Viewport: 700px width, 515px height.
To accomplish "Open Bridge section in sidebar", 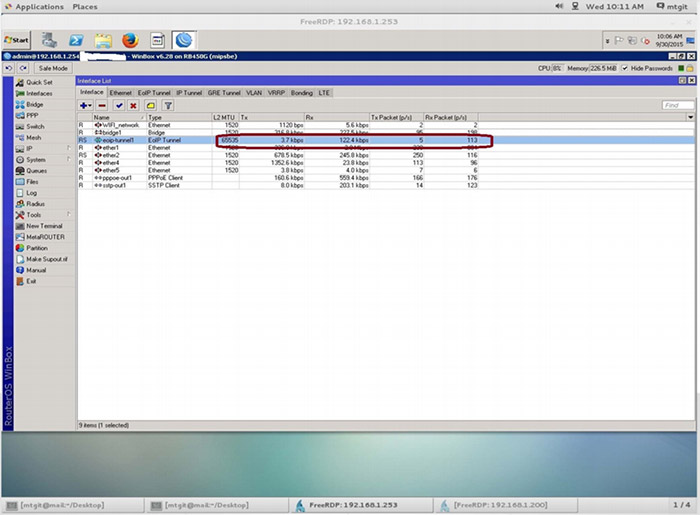I will pyautogui.click(x=35, y=104).
